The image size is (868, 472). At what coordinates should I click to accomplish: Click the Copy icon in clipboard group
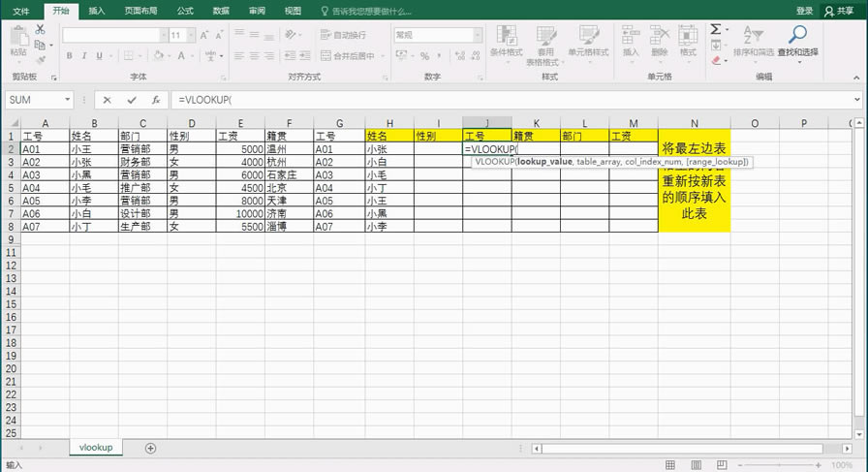tap(40, 45)
